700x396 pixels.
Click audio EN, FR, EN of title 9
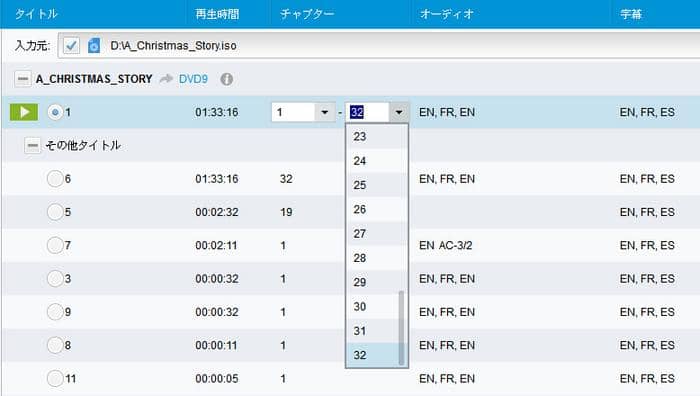click(x=447, y=312)
